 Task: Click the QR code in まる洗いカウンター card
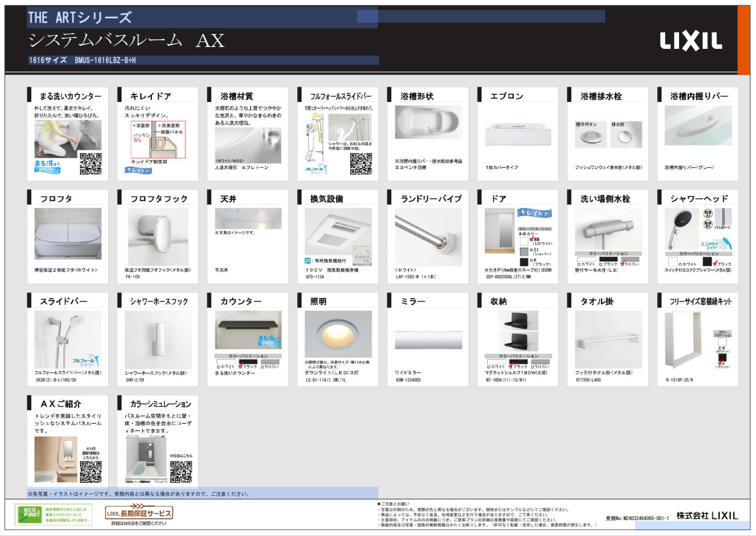[x=91, y=163]
